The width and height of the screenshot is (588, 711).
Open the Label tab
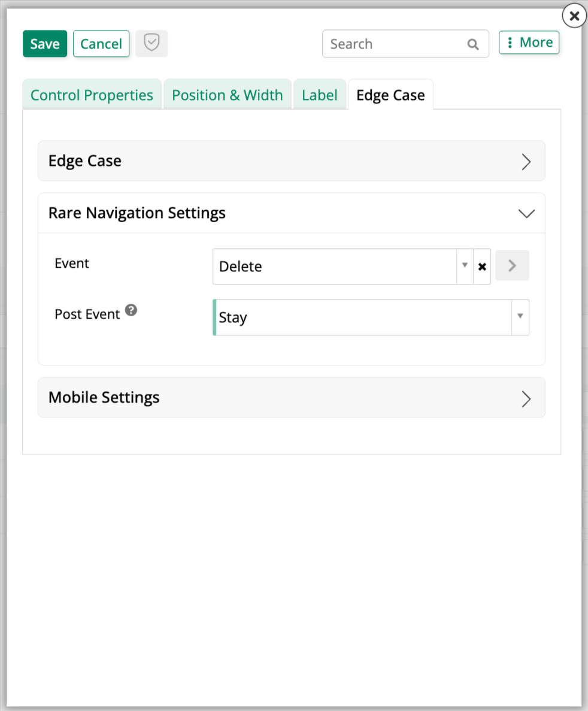coord(320,95)
